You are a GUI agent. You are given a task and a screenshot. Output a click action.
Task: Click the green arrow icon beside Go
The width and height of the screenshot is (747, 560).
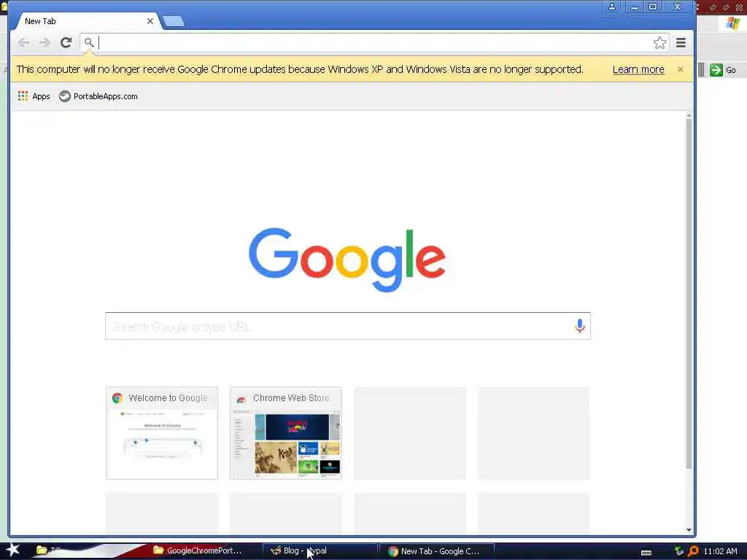point(716,70)
